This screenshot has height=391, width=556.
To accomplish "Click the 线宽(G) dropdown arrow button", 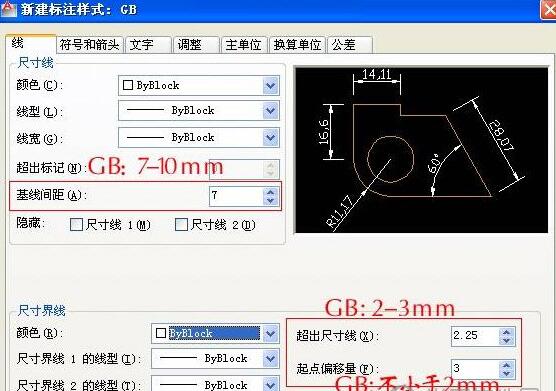I will pos(271,138).
